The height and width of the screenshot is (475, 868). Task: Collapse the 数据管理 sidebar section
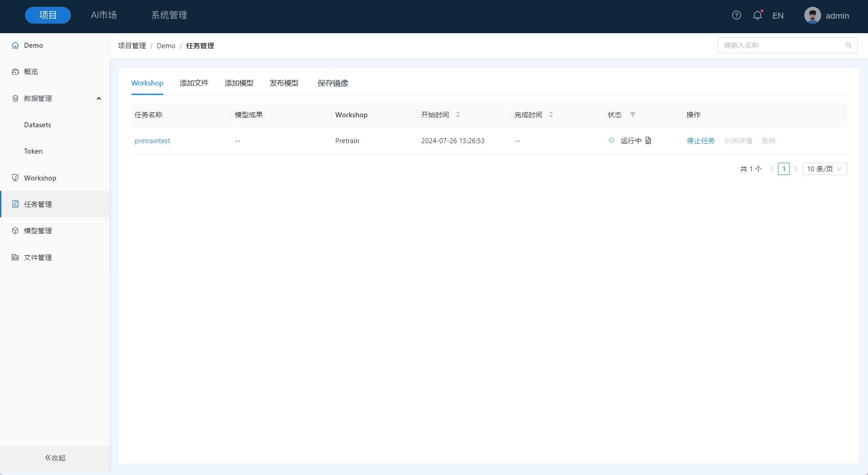click(99, 99)
